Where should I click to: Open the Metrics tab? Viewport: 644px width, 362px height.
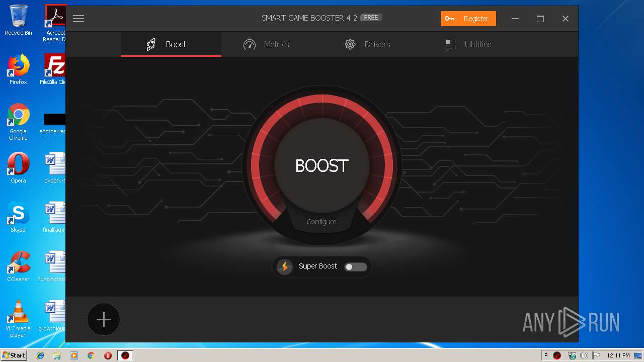[x=266, y=44]
